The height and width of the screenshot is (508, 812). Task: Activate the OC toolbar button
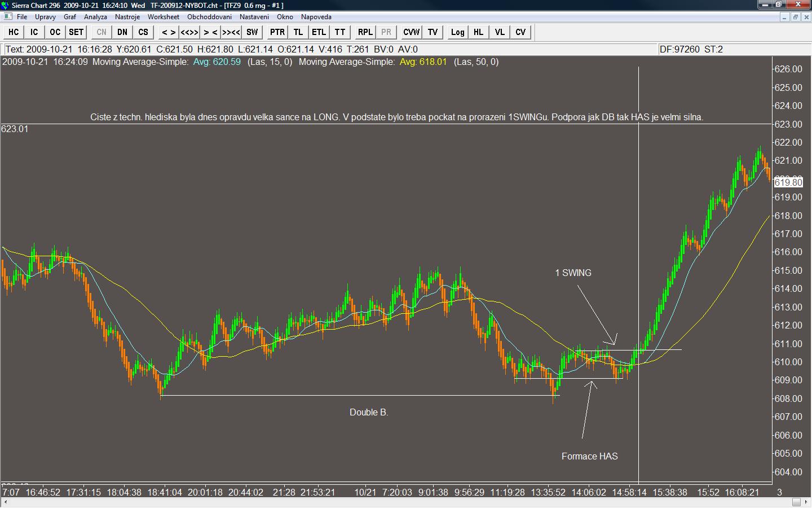[55, 32]
